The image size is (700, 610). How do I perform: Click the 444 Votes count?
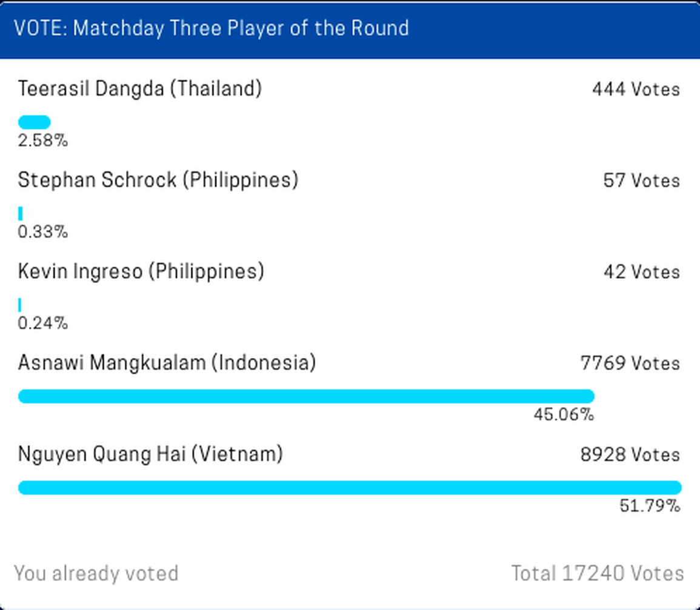pos(636,90)
